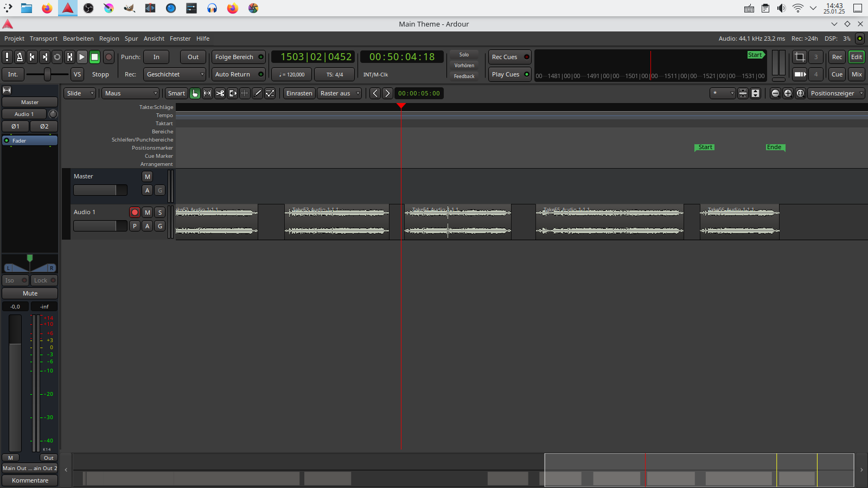Select the pencil draw tool

258,93
